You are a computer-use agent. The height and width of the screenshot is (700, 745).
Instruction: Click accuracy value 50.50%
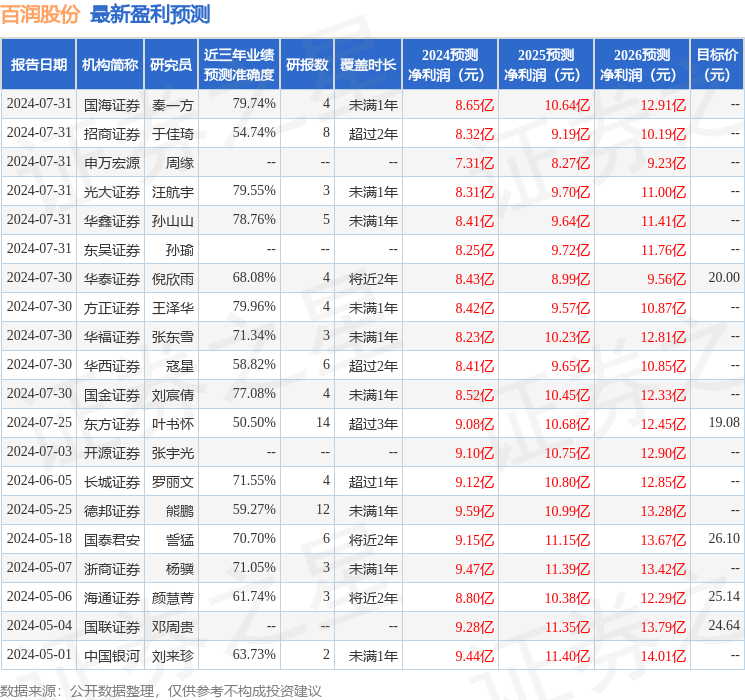[254, 422]
